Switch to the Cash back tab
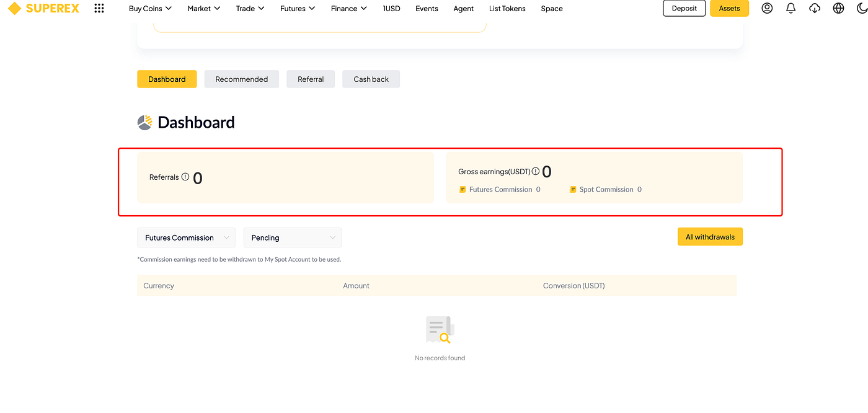The image size is (868, 413). (371, 79)
